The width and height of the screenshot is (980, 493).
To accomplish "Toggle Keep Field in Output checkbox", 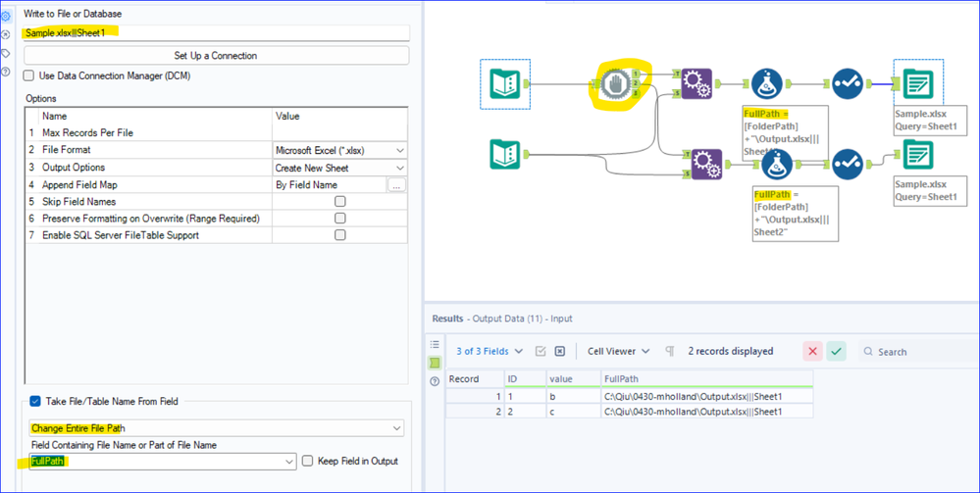I will pos(307,461).
